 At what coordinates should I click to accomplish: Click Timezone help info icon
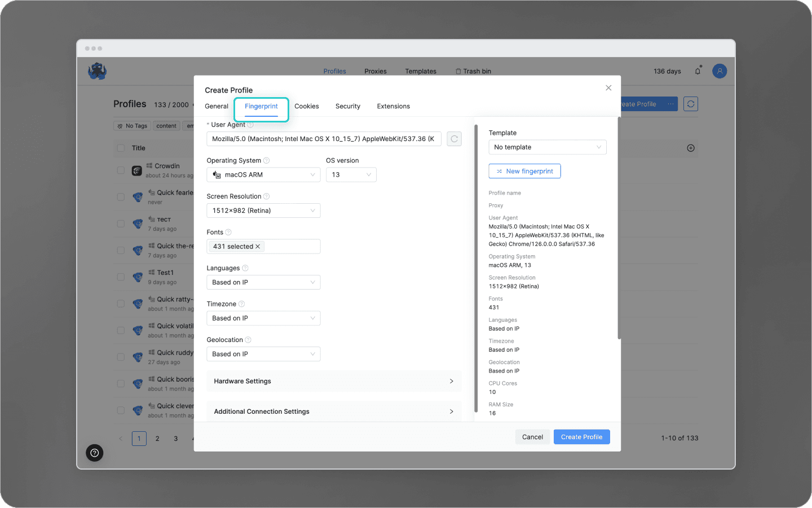(x=241, y=304)
